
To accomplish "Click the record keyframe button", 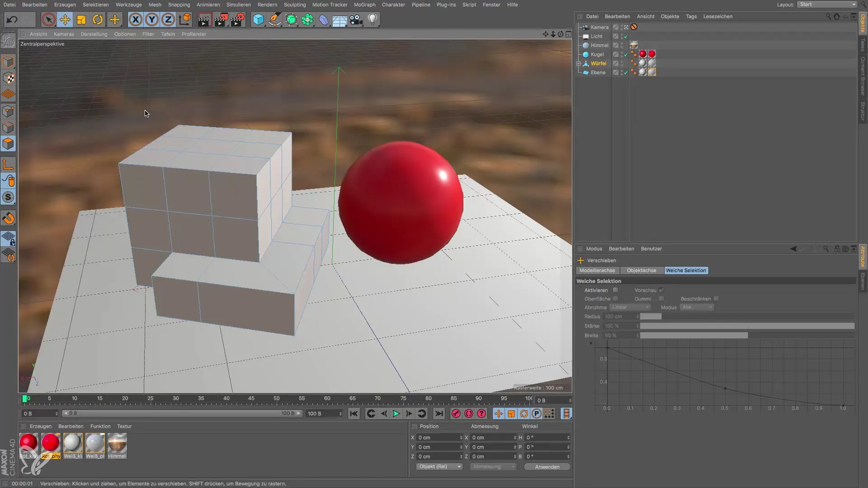I will coord(456,413).
